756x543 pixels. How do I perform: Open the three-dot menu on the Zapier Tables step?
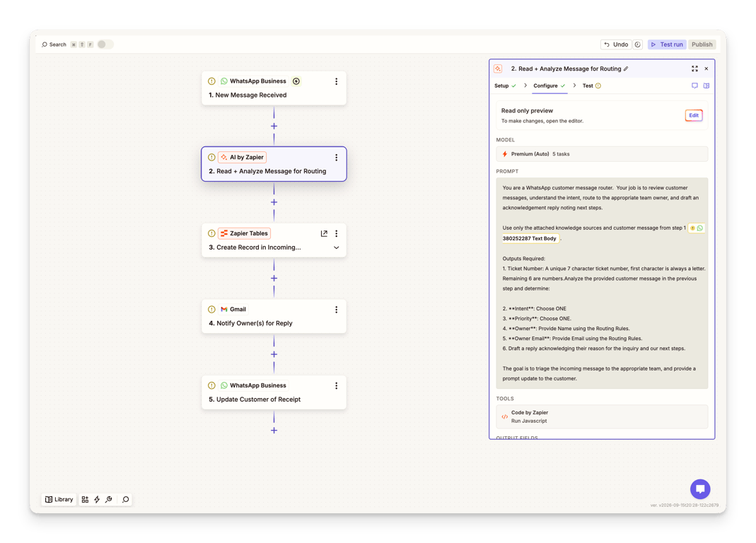[336, 233]
